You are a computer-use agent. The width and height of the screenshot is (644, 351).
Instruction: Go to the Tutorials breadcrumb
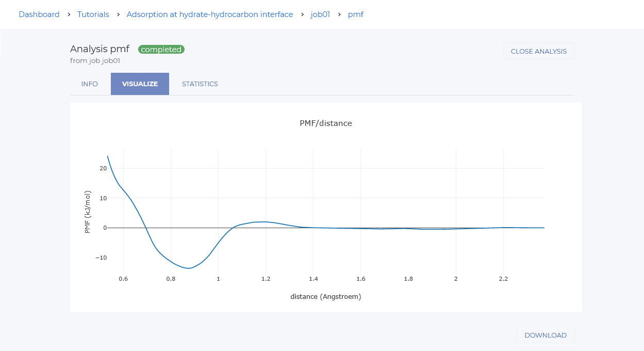coord(93,14)
